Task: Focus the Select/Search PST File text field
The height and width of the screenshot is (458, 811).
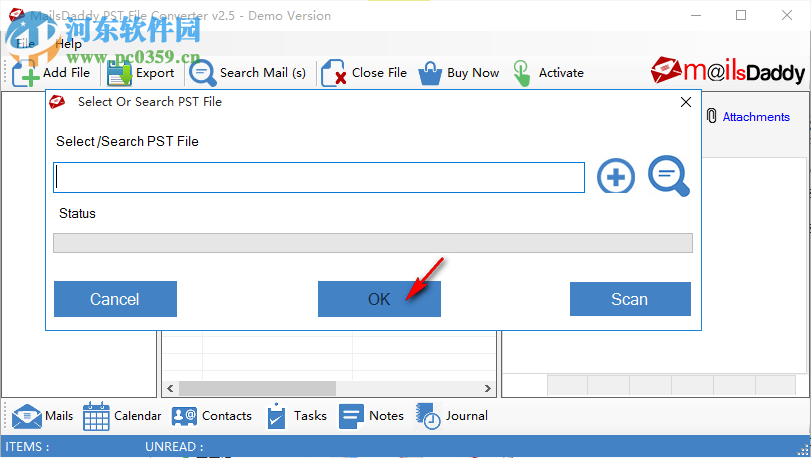Action: click(319, 177)
